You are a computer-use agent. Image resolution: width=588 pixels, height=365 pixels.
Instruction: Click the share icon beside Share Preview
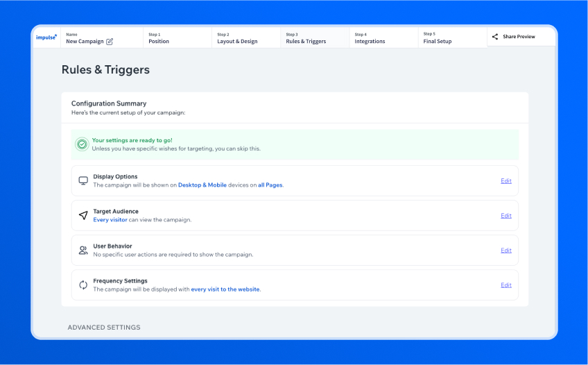tap(495, 36)
